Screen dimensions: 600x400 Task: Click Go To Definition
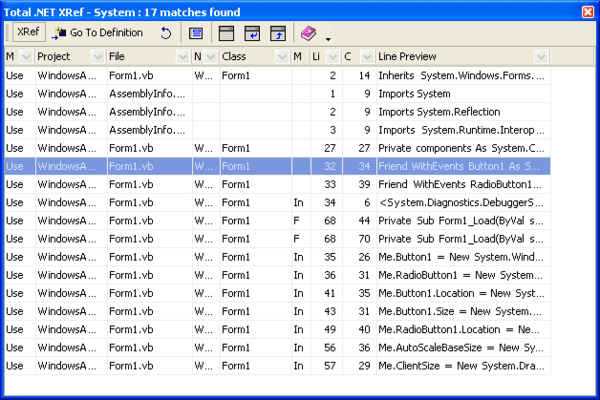[x=97, y=32]
